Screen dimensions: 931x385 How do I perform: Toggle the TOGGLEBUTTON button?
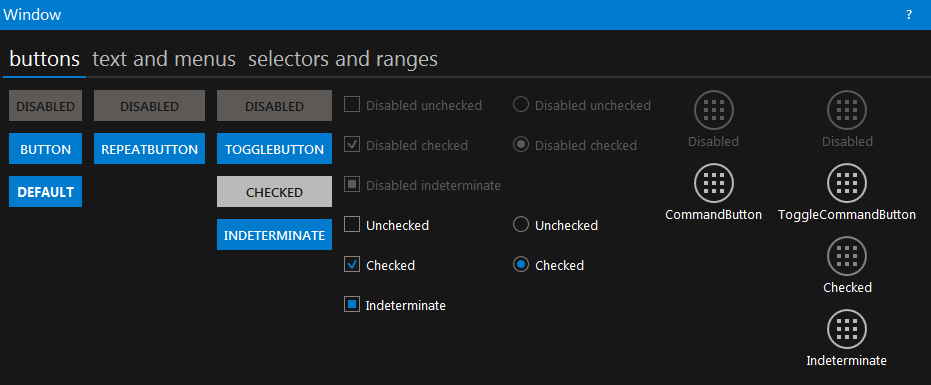tap(274, 149)
